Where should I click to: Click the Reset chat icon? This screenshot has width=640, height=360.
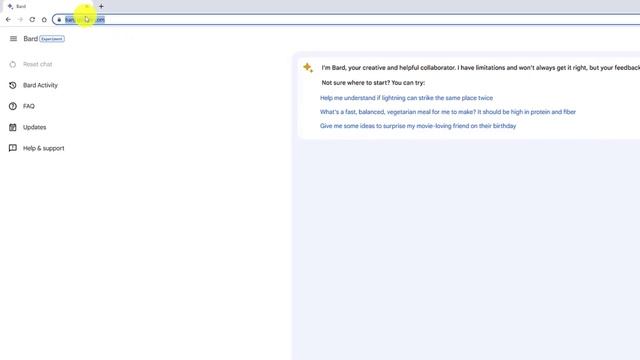[13, 64]
